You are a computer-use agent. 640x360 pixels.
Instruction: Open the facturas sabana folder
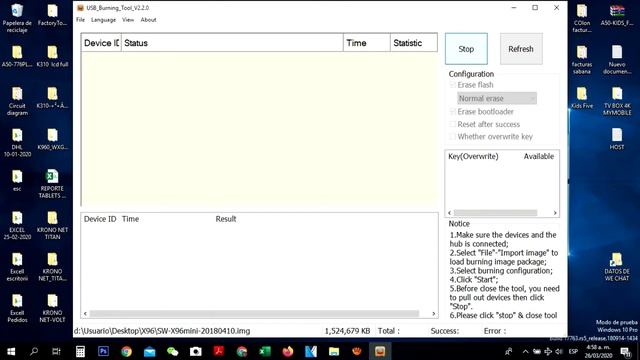point(582,60)
